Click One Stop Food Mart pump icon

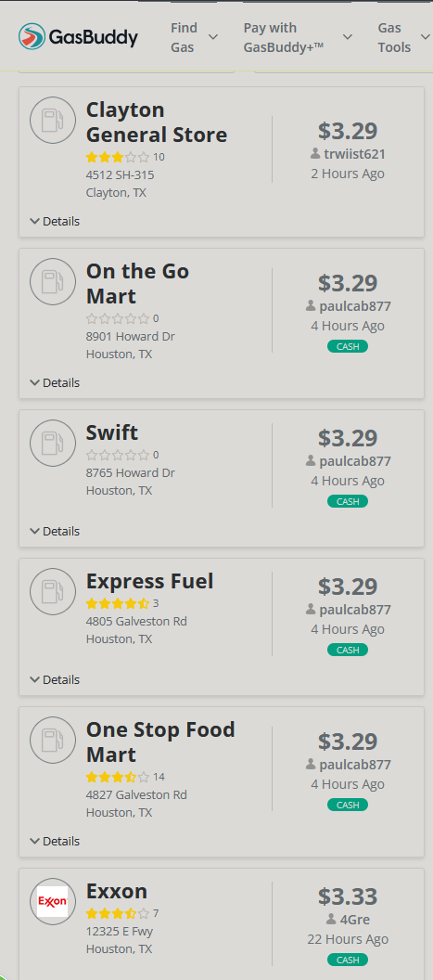coord(53,740)
